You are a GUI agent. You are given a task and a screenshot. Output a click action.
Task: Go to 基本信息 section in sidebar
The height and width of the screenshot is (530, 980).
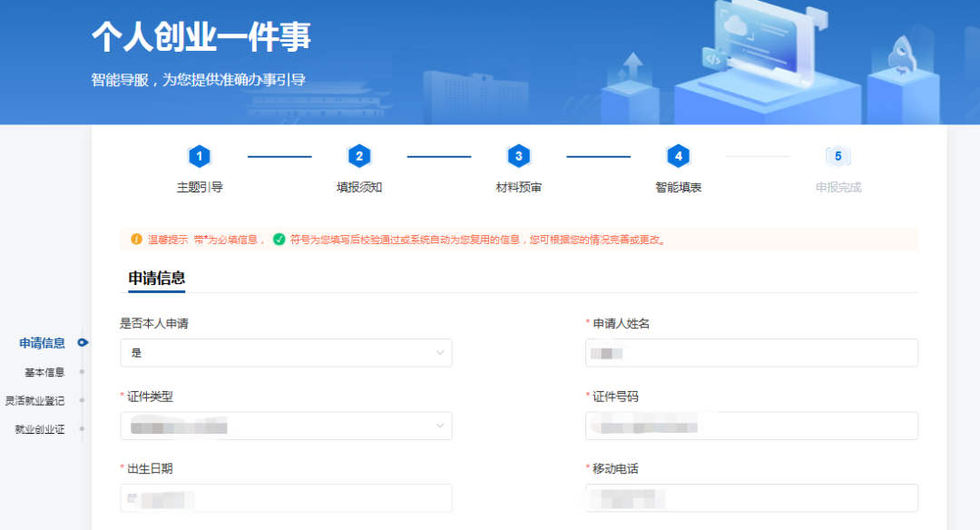[x=44, y=372]
